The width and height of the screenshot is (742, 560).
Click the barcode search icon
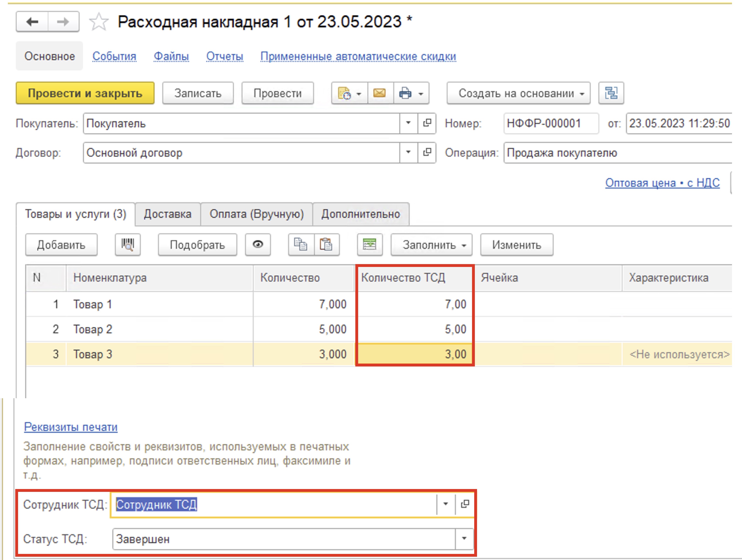coord(128,245)
